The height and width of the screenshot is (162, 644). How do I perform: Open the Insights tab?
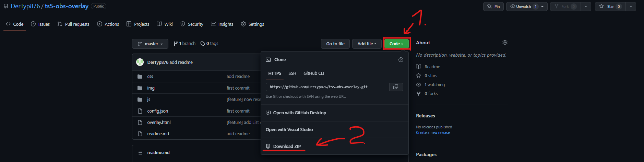222,24
